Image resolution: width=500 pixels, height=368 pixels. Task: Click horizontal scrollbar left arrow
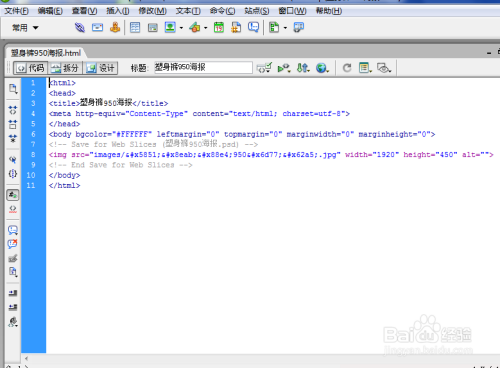point(26,359)
